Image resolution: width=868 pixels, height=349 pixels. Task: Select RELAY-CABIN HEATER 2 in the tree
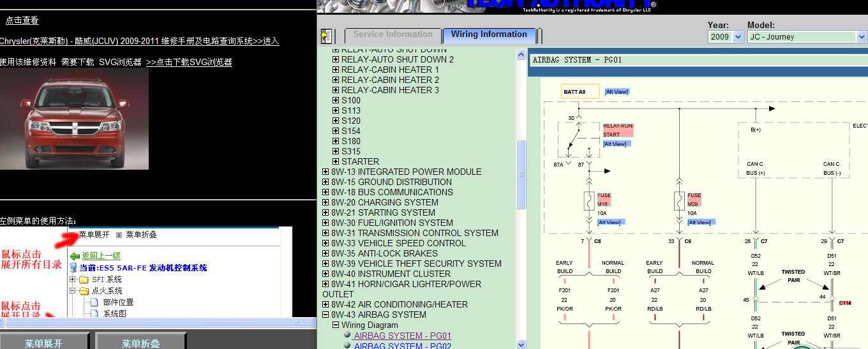coord(390,80)
